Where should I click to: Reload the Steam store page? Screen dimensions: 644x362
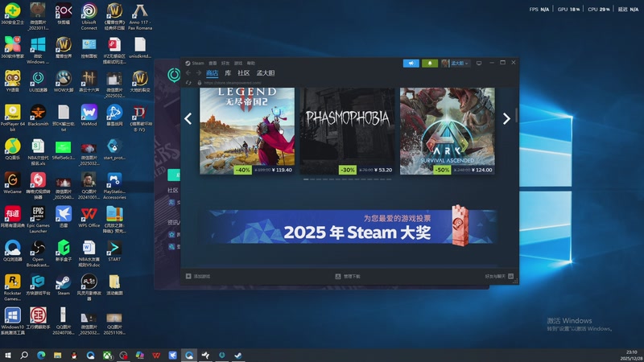[188, 83]
